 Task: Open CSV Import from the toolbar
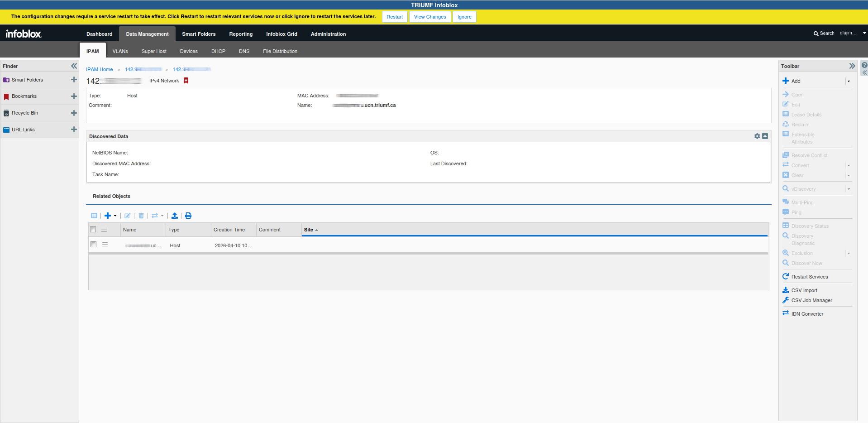point(804,290)
